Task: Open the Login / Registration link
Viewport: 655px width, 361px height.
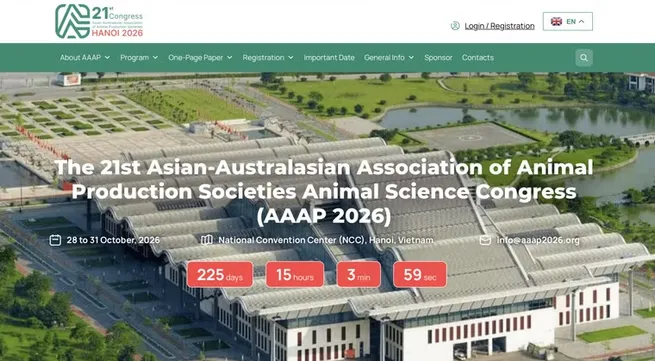Action: (x=499, y=26)
